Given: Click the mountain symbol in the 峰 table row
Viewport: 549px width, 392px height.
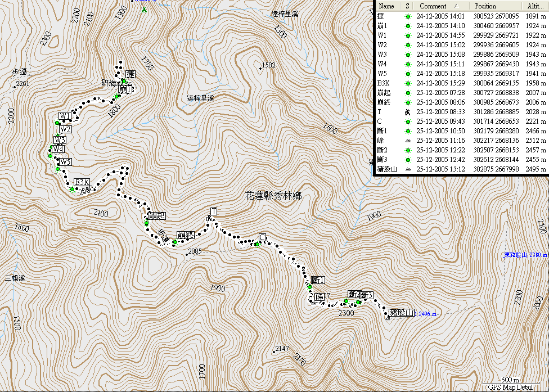Looking at the screenshot, I should click(408, 140).
